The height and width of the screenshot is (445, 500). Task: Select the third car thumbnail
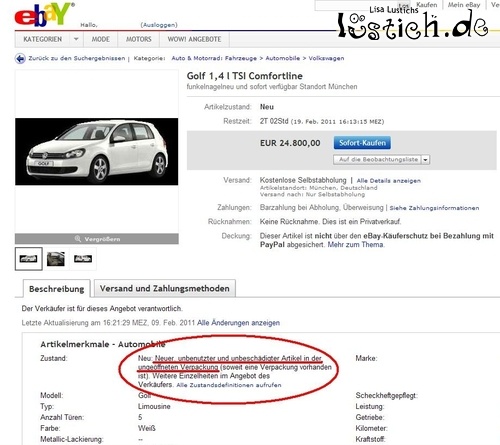(x=83, y=259)
